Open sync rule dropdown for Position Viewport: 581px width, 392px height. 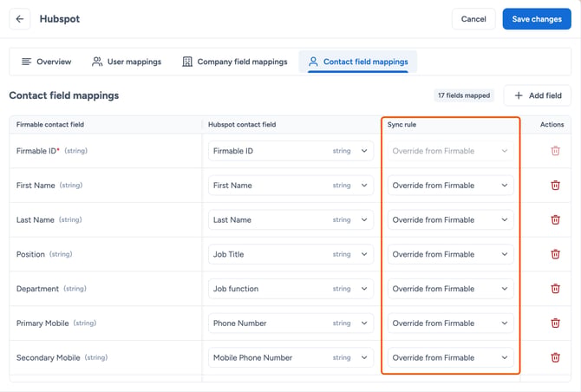click(451, 254)
